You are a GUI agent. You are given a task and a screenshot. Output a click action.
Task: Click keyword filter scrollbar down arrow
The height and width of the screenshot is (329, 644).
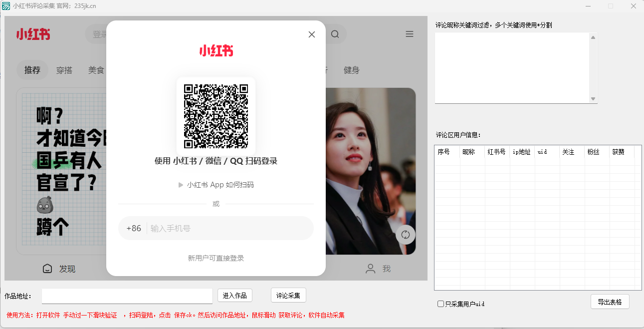coord(593,99)
